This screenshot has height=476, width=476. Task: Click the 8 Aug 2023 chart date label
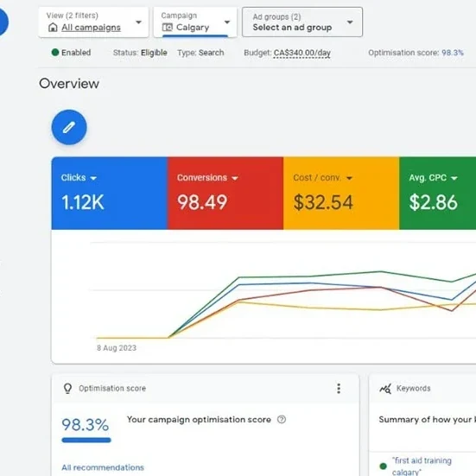117,348
